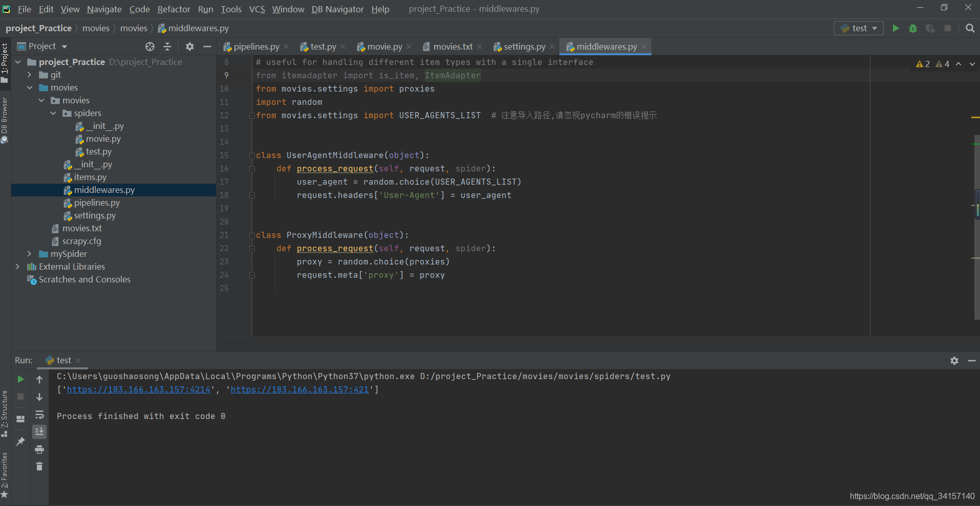980x506 pixels.
Task: Toggle scroll to end in Run console
Action: (x=39, y=432)
